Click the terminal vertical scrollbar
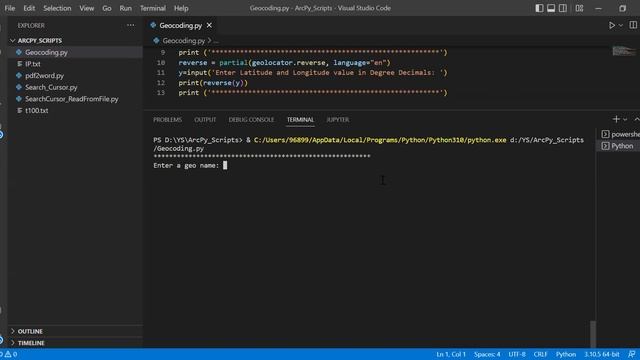The width and height of the screenshot is (640, 360). pyautogui.click(x=593, y=334)
